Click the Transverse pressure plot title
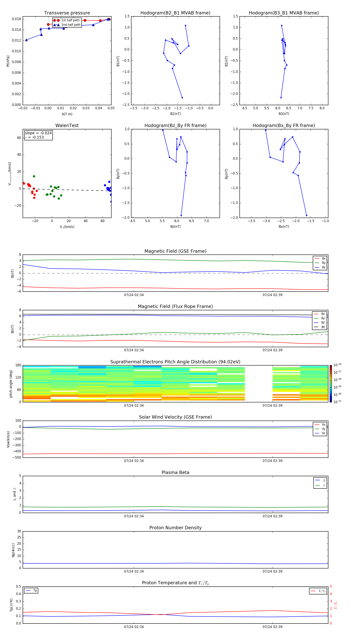The width and height of the screenshot is (351, 644). [x=67, y=13]
